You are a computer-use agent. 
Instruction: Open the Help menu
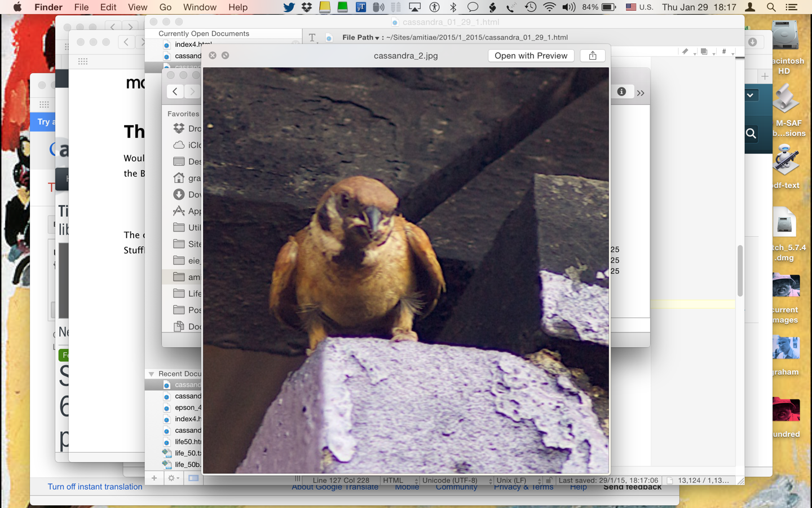tap(238, 7)
